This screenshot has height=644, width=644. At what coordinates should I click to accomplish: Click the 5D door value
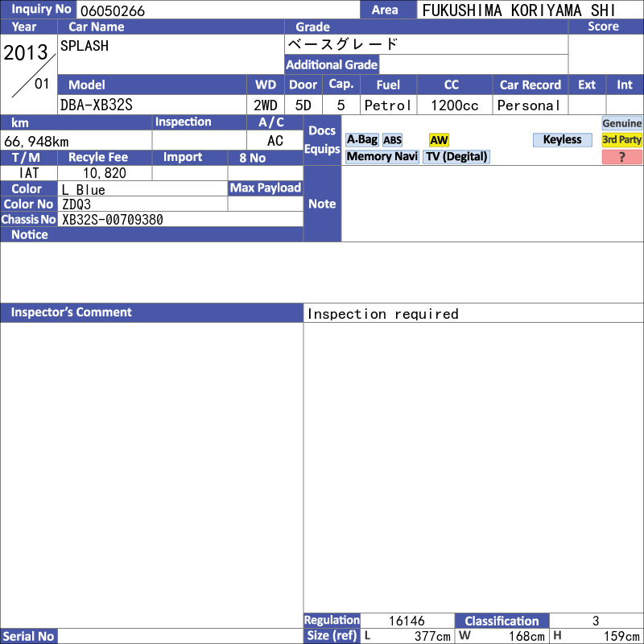303,105
